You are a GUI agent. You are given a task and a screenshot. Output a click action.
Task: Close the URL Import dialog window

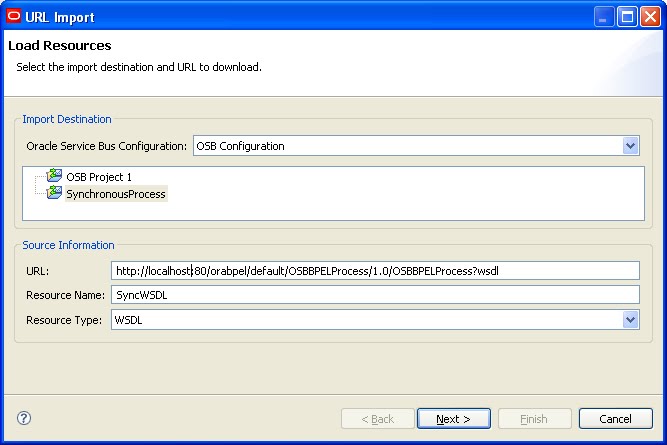(650, 17)
